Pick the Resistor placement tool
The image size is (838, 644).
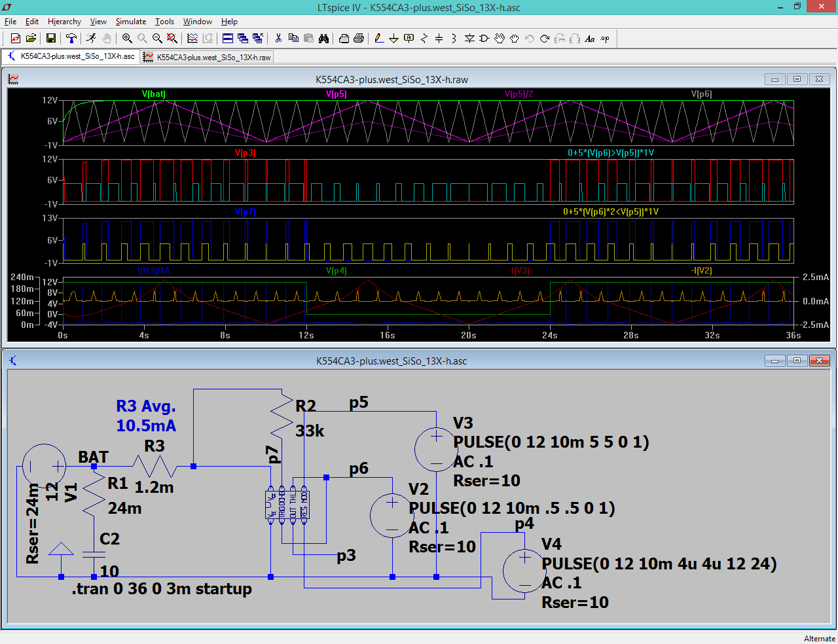(424, 39)
